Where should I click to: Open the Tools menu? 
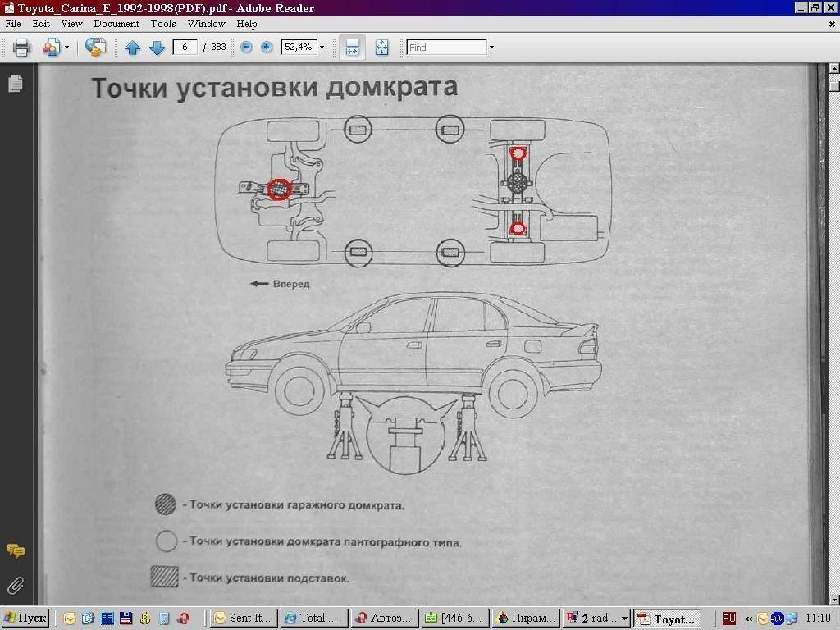(x=162, y=24)
